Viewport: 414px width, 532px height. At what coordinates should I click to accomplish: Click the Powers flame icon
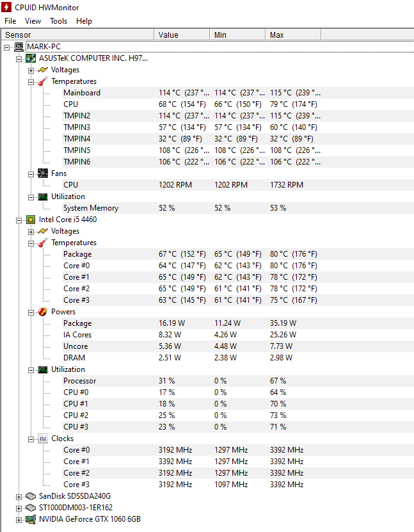[42, 312]
